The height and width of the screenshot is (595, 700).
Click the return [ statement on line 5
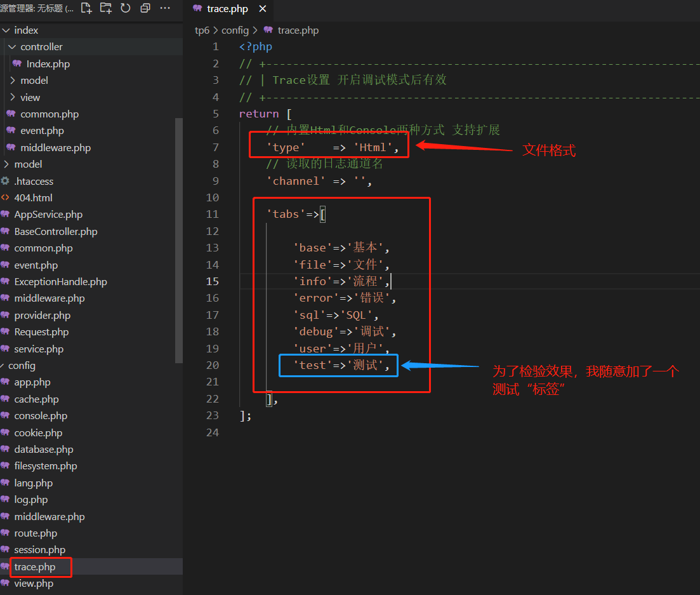(x=265, y=114)
